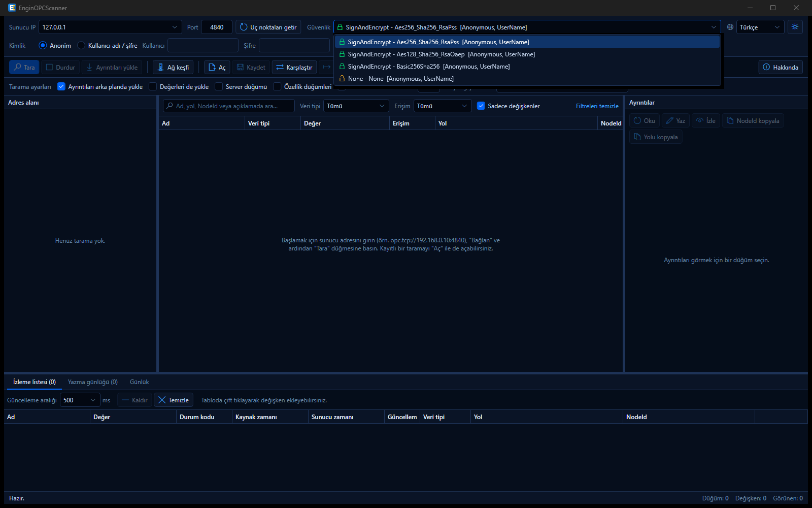Click Ayrıntıları yükle download button

pyautogui.click(x=112, y=67)
